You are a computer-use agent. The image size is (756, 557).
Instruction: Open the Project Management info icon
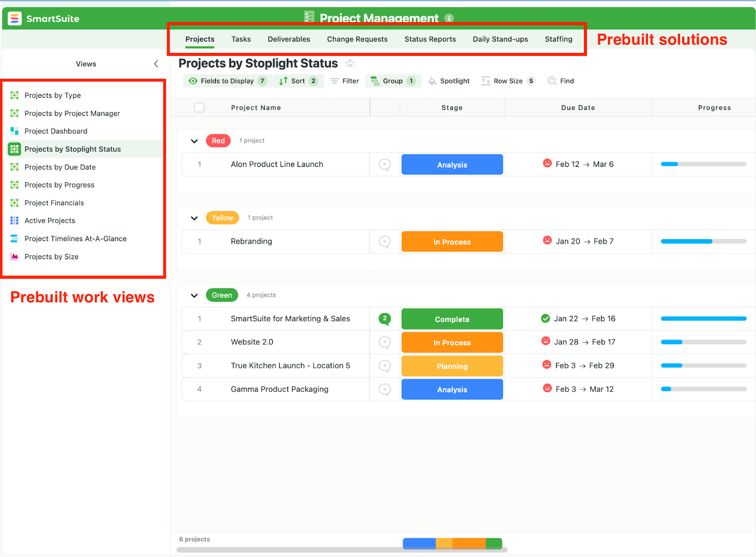[x=449, y=18]
